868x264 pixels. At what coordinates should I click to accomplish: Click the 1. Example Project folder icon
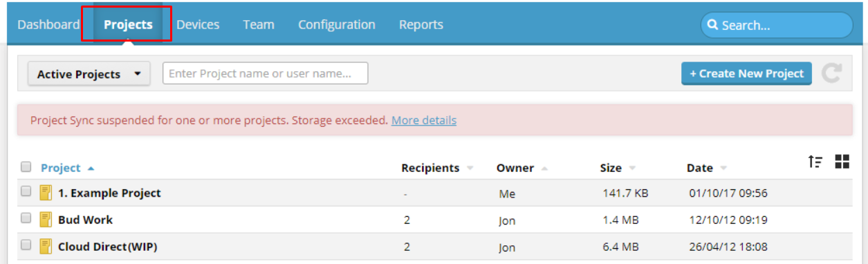pos(46,193)
